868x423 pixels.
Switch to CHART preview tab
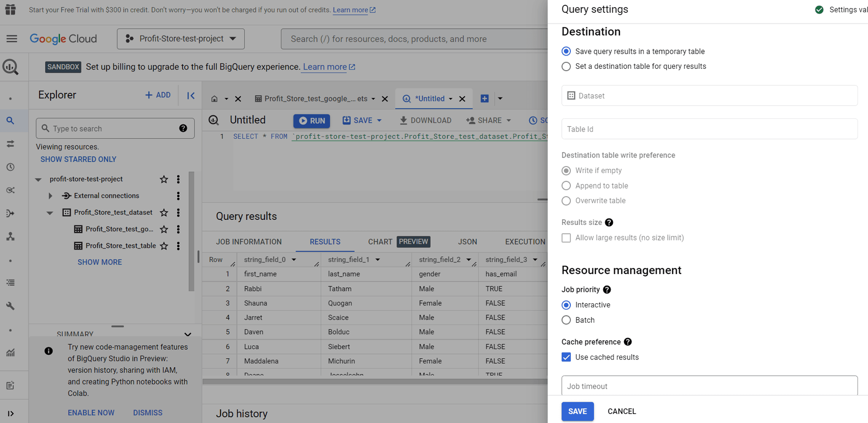click(x=399, y=242)
